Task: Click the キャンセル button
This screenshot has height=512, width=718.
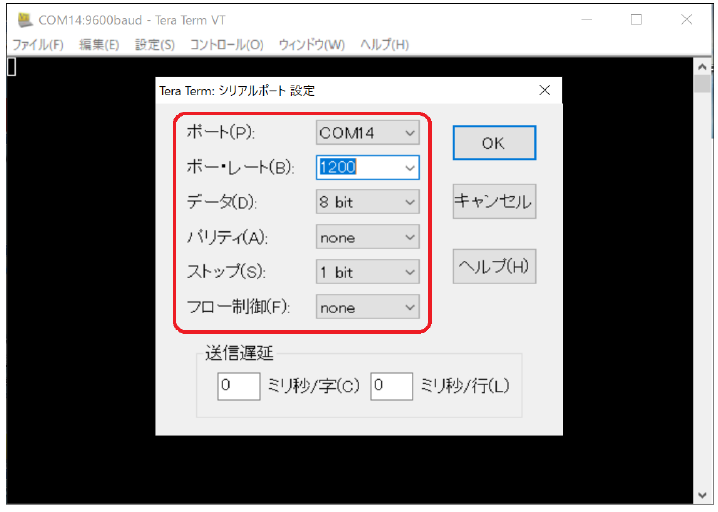Action: click(494, 202)
